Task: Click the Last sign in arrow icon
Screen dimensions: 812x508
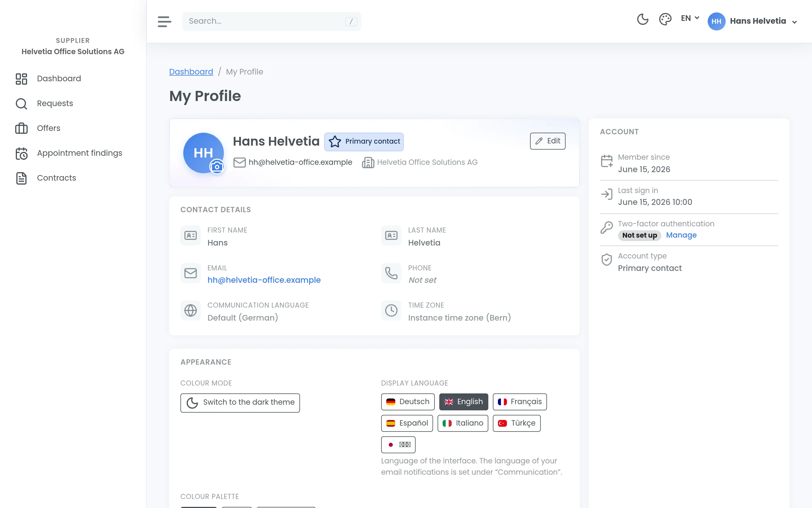Action: click(x=607, y=194)
